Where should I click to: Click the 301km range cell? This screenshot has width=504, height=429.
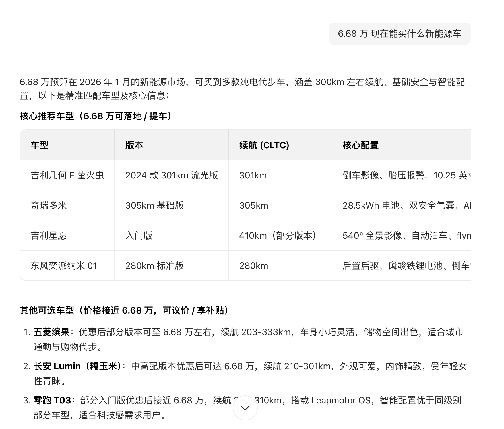click(280, 175)
